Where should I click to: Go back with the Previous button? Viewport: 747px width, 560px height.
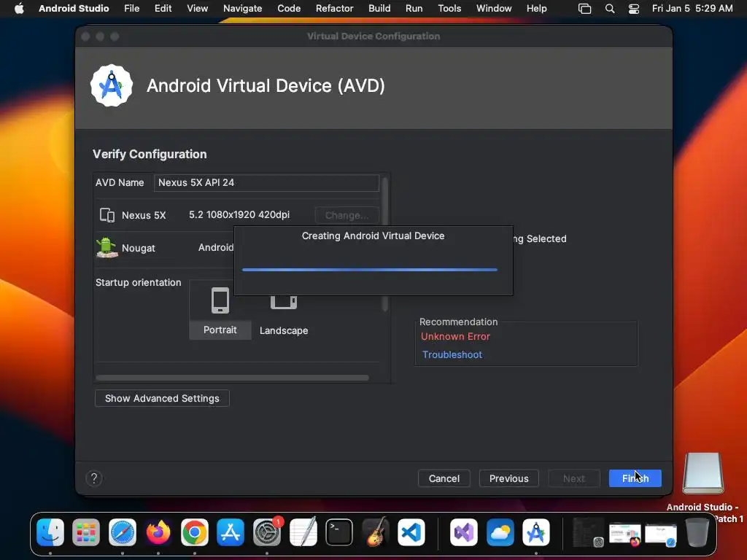coord(508,478)
